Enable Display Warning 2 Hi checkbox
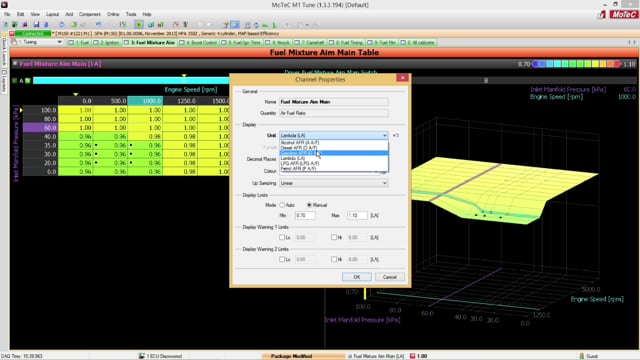 [x=334, y=259]
